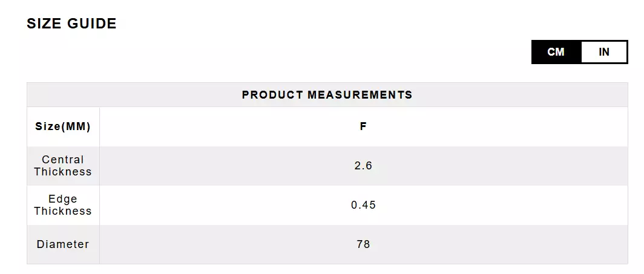Click Thickness under the word Edge
Image resolution: width=644 pixels, height=274 pixels.
coord(63,211)
